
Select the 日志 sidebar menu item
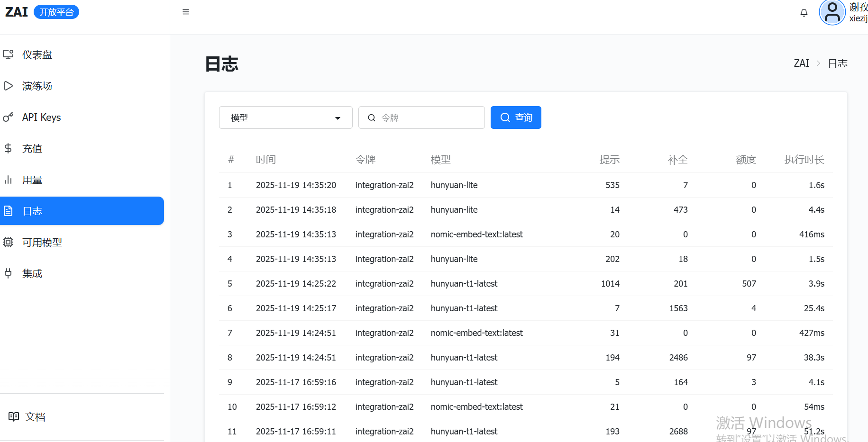coord(82,211)
